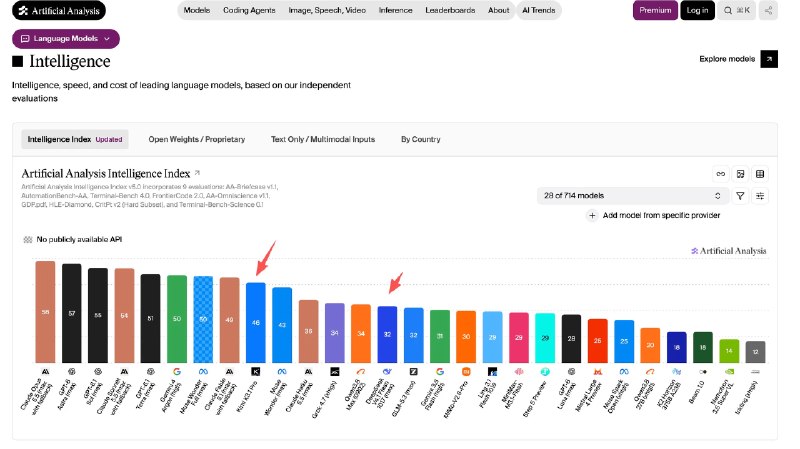
Task: Click Kimi K logo under chart
Action: pyautogui.click(x=256, y=371)
